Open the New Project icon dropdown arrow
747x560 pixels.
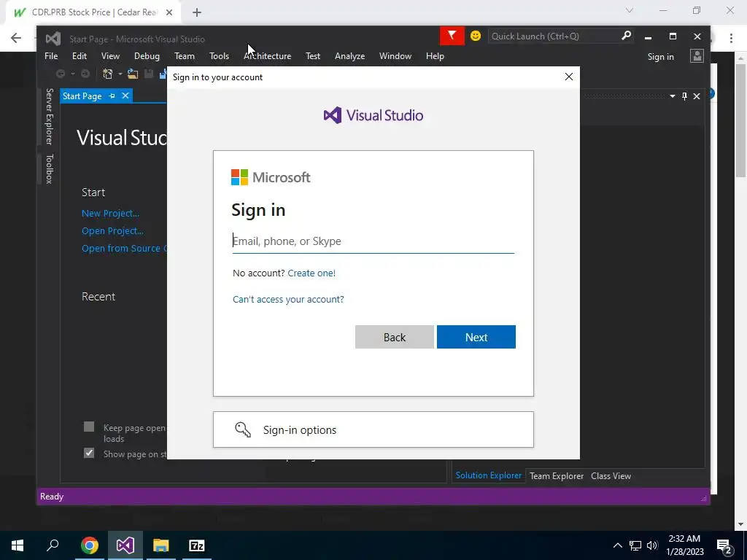tap(120, 74)
